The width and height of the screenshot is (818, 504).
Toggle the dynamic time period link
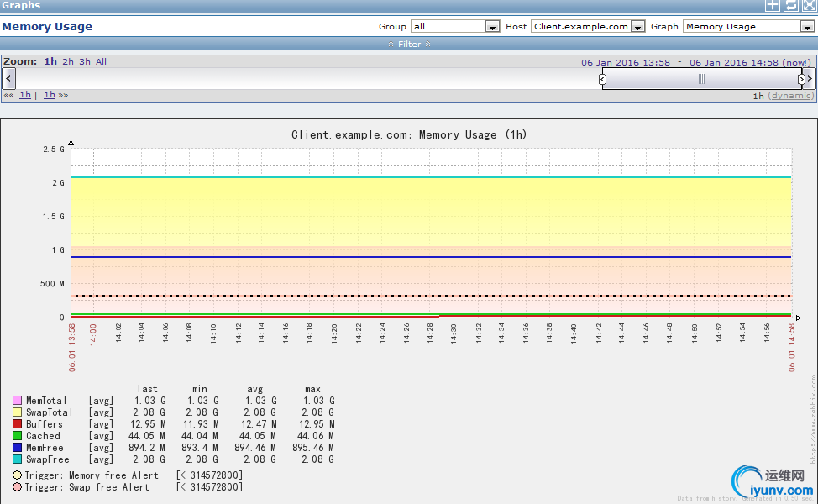coord(790,96)
